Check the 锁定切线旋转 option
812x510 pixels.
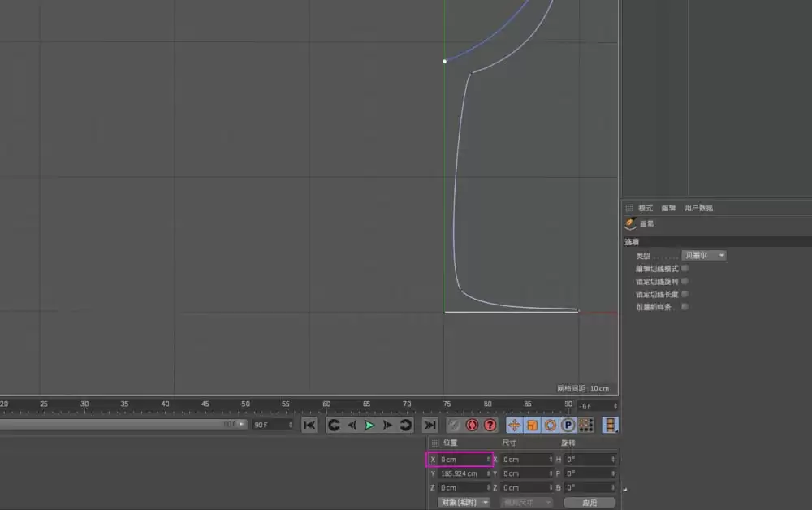tap(685, 281)
